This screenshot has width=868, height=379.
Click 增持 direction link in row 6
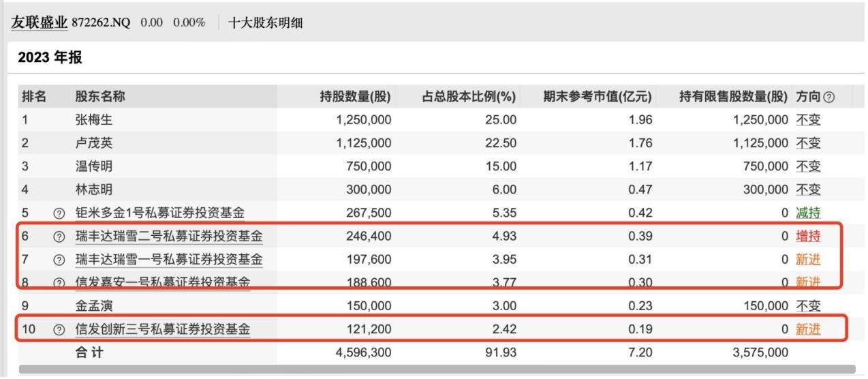(808, 237)
